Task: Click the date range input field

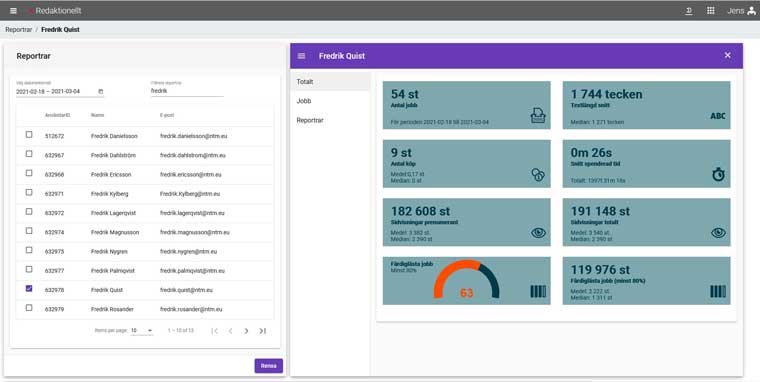Action: (x=60, y=91)
